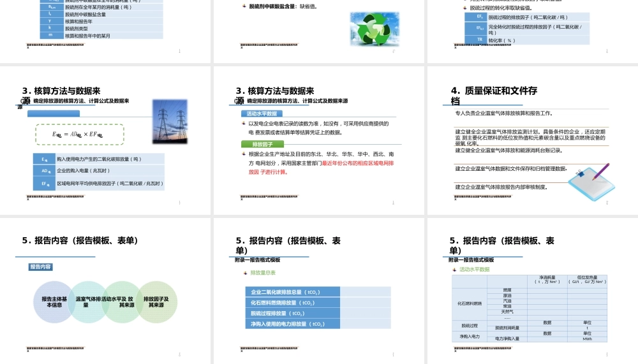Click the 低位发热量 column header

[x=587, y=280]
